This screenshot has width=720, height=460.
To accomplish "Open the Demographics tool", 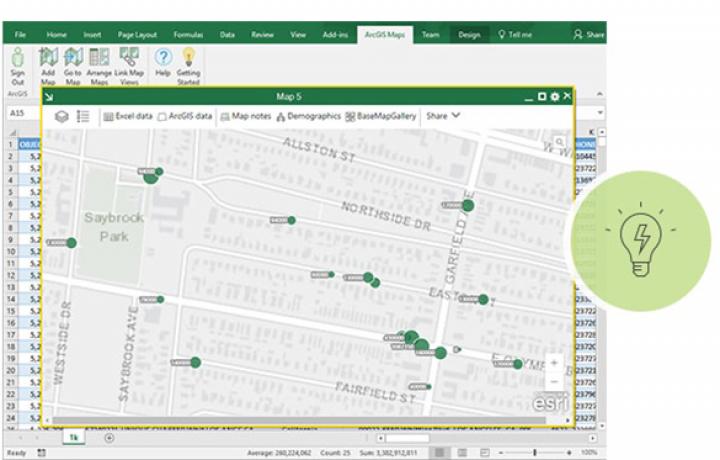I will click(309, 117).
